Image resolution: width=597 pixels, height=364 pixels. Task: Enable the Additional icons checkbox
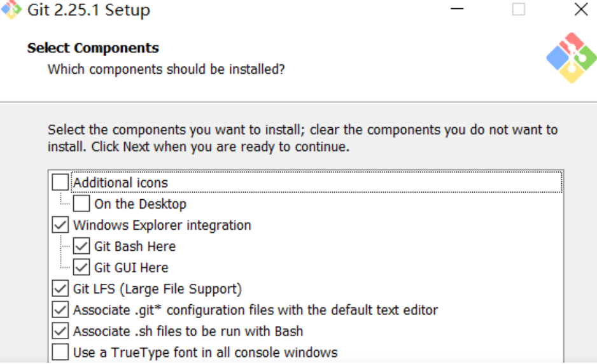(60, 183)
